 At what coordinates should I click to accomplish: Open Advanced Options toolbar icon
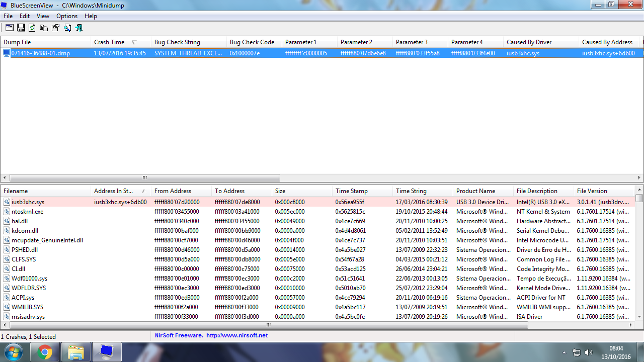[10, 28]
